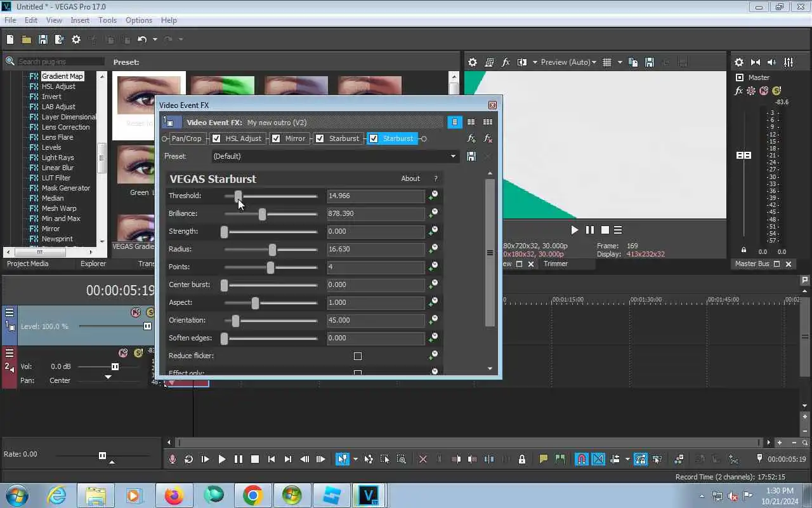Open the Preset (Default) dropdown

click(x=453, y=156)
